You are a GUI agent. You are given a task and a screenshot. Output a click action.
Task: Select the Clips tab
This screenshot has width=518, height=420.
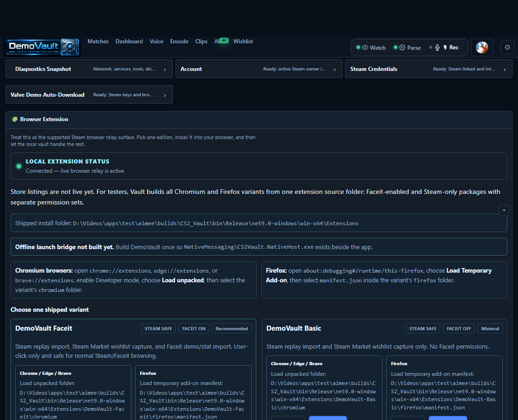point(201,41)
